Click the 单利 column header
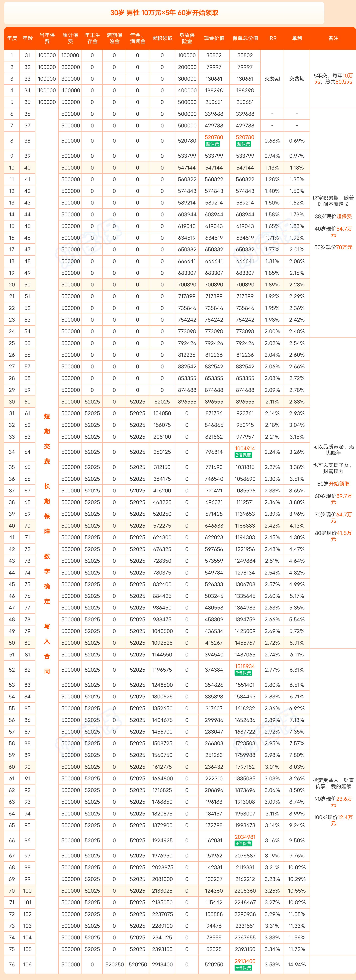The height and width of the screenshot is (980, 356). (297, 38)
